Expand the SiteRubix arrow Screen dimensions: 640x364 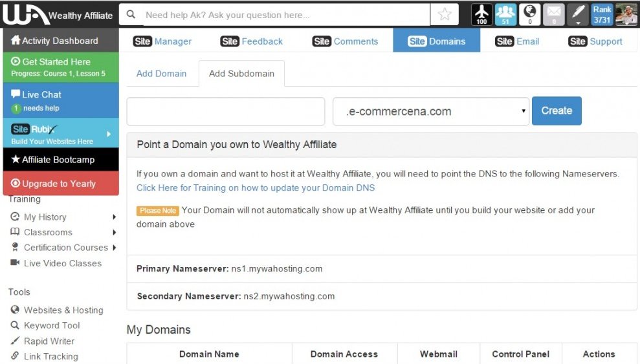click(x=109, y=134)
